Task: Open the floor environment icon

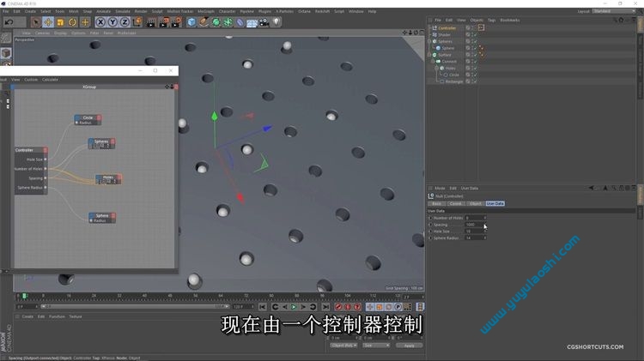Action: point(252,22)
